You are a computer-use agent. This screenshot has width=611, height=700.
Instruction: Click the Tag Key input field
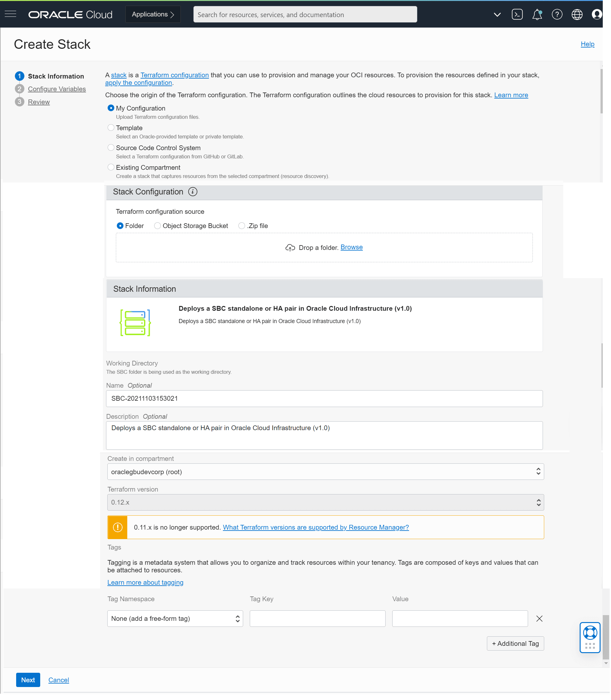pos(317,619)
